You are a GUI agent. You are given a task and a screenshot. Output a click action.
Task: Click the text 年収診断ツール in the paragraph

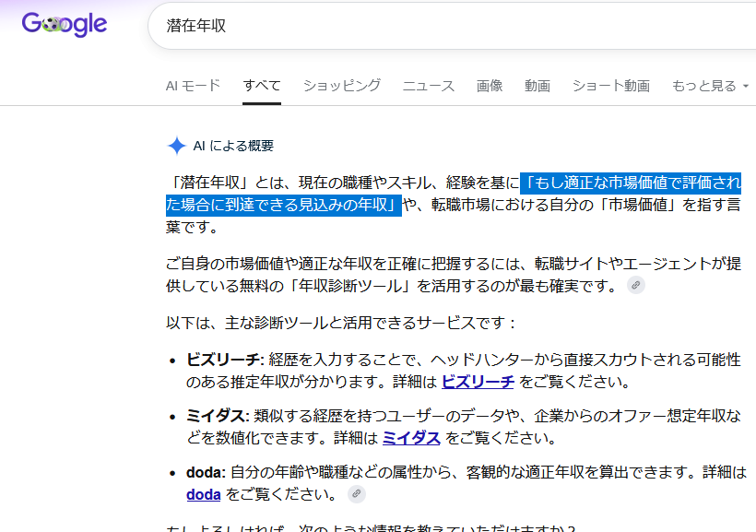350,286
